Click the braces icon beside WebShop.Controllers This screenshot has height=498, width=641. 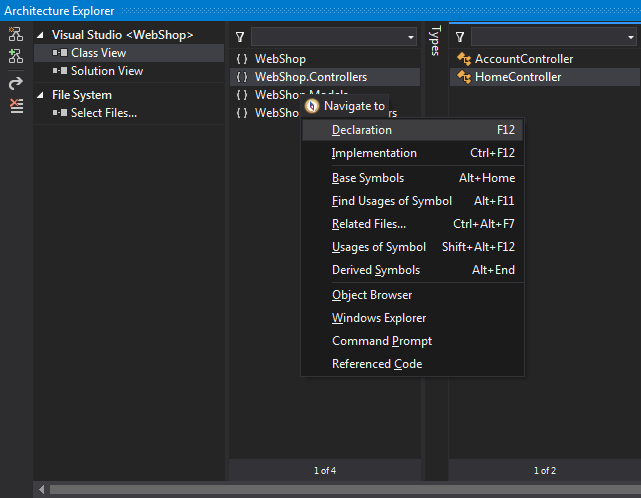[242, 77]
